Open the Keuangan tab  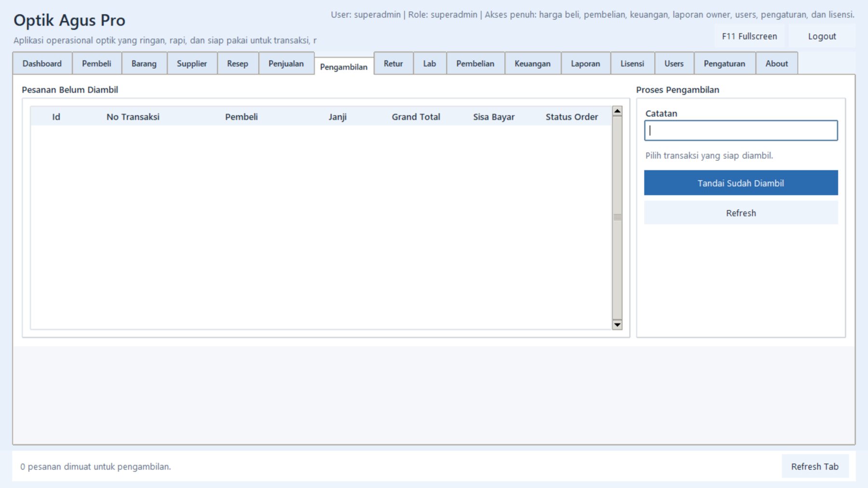[x=532, y=64]
